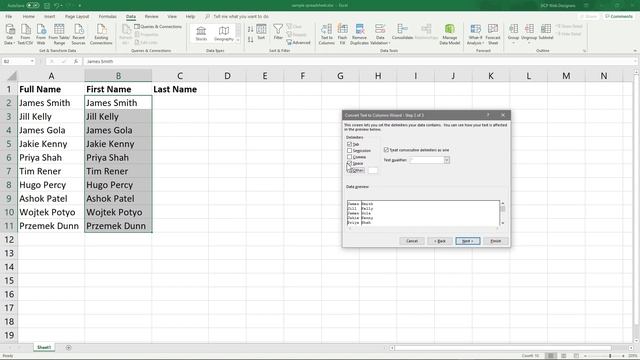
Task: Open Manage Data Model
Action: point(450,34)
